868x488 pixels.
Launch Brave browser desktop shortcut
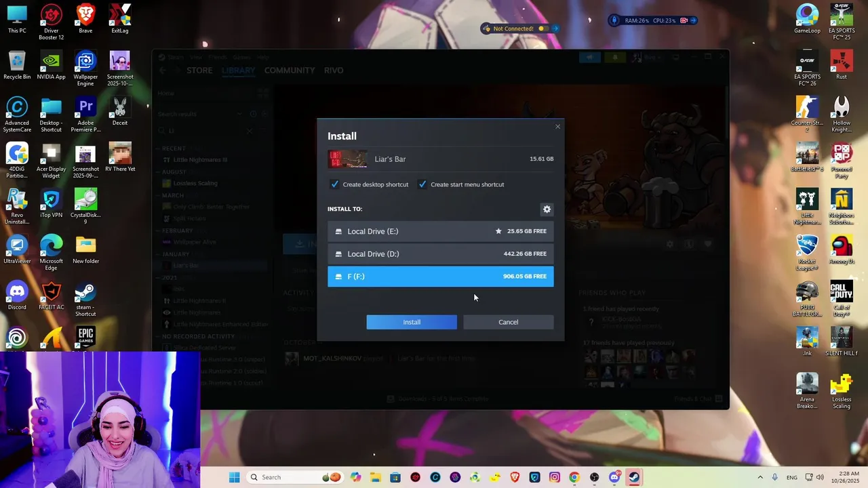coord(85,20)
